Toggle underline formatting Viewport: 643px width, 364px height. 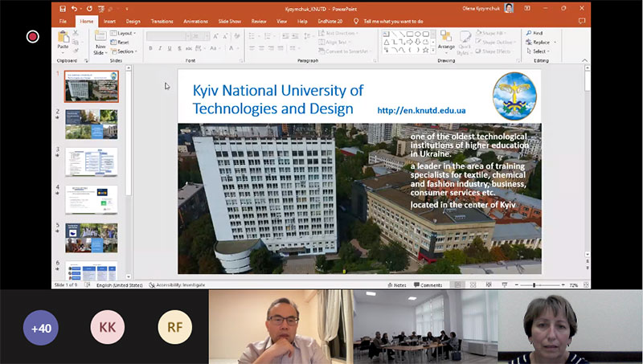tap(170, 48)
